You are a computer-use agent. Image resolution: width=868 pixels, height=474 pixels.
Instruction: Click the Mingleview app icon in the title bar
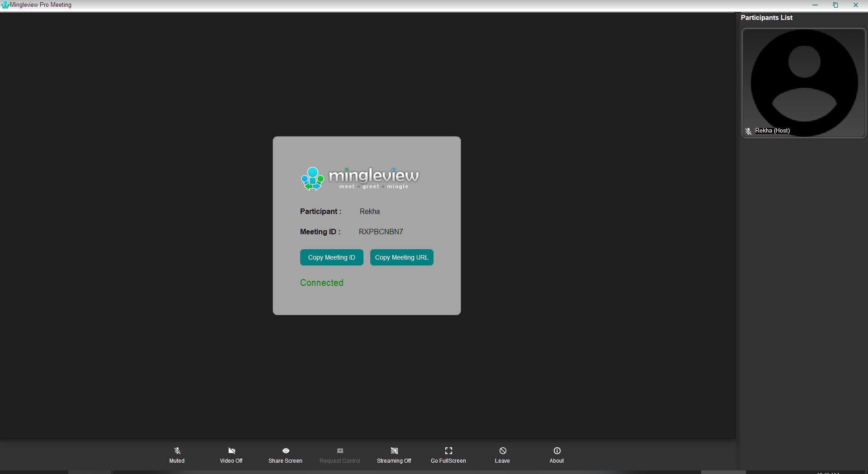6,5
